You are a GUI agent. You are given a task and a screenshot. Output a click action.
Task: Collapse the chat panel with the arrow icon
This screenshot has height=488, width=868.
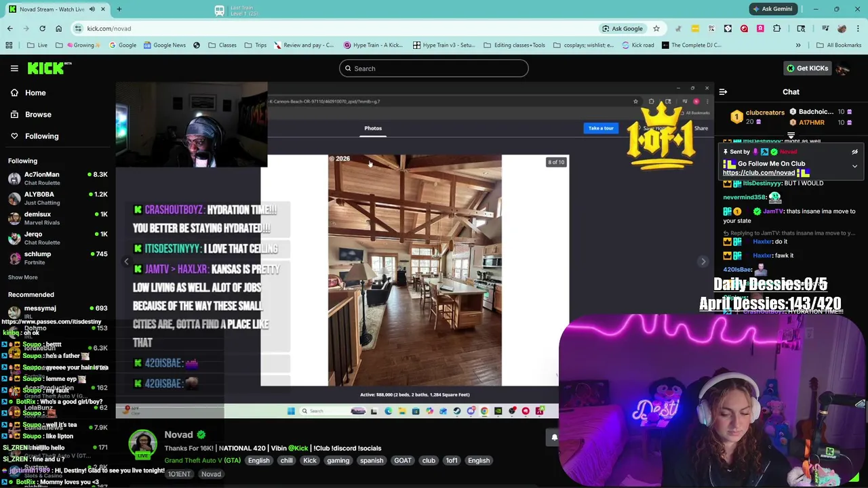click(723, 91)
